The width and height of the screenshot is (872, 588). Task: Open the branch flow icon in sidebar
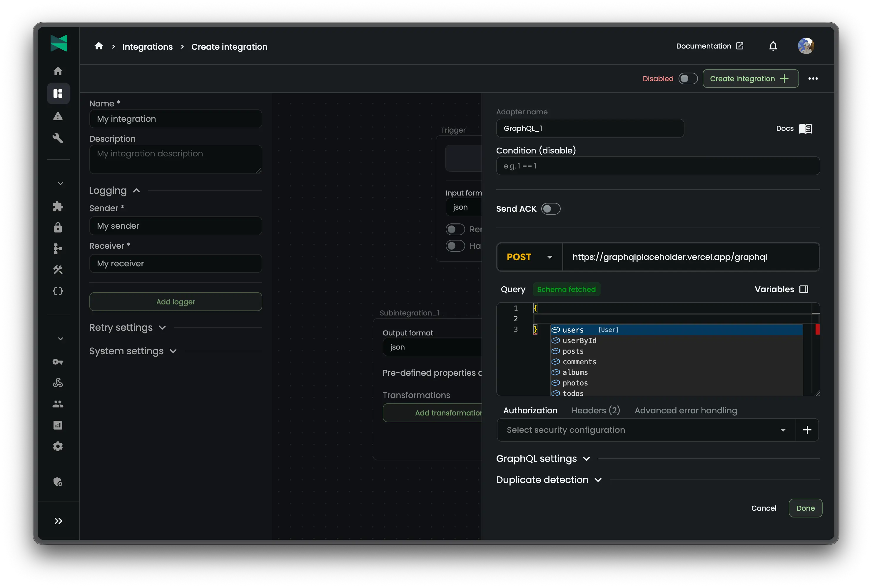click(x=58, y=249)
